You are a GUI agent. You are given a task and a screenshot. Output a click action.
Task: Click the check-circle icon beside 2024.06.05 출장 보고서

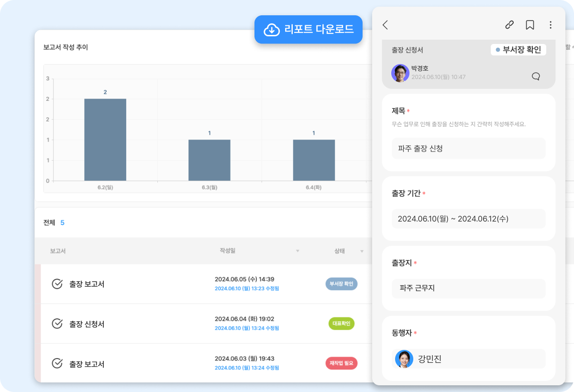[x=56, y=283]
